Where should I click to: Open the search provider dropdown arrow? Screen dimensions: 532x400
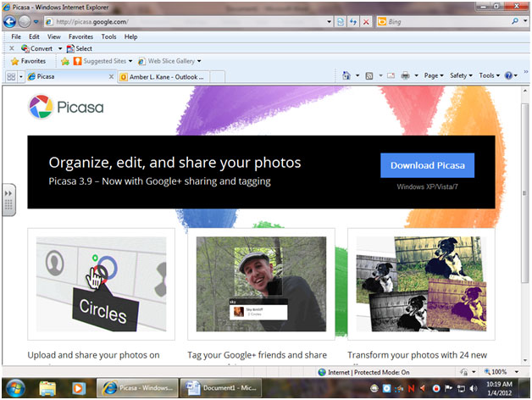pos(525,21)
